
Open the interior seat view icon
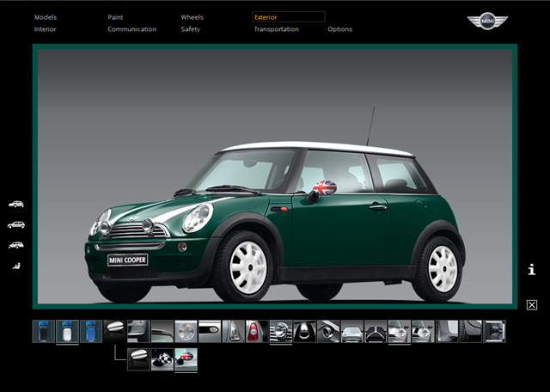coord(15,266)
